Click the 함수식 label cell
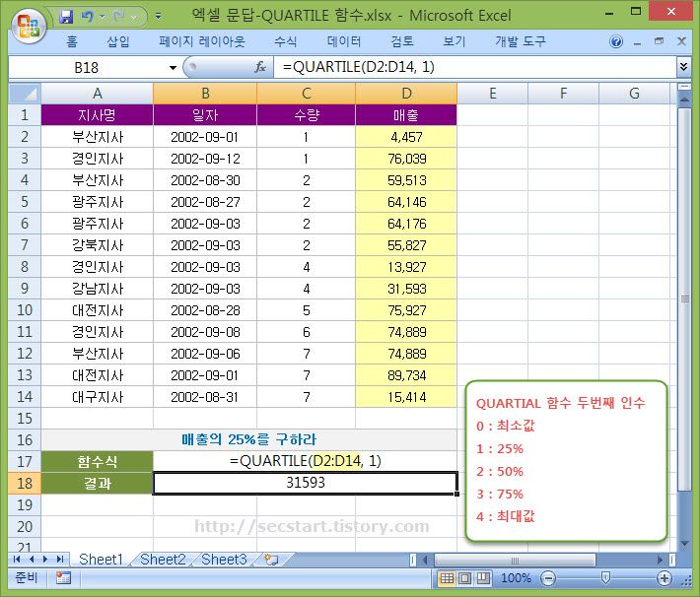The width and height of the screenshot is (700, 597). pos(97,461)
